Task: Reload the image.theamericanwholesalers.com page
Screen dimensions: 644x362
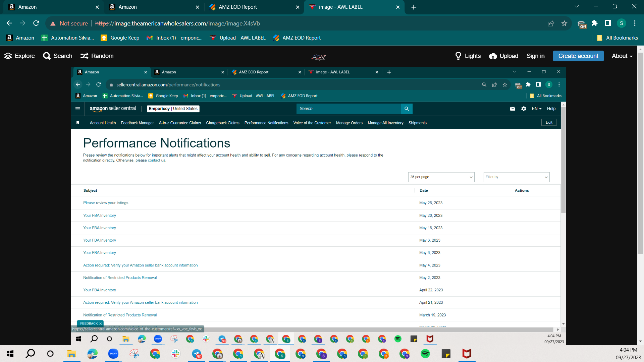Action: pyautogui.click(x=36, y=23)
